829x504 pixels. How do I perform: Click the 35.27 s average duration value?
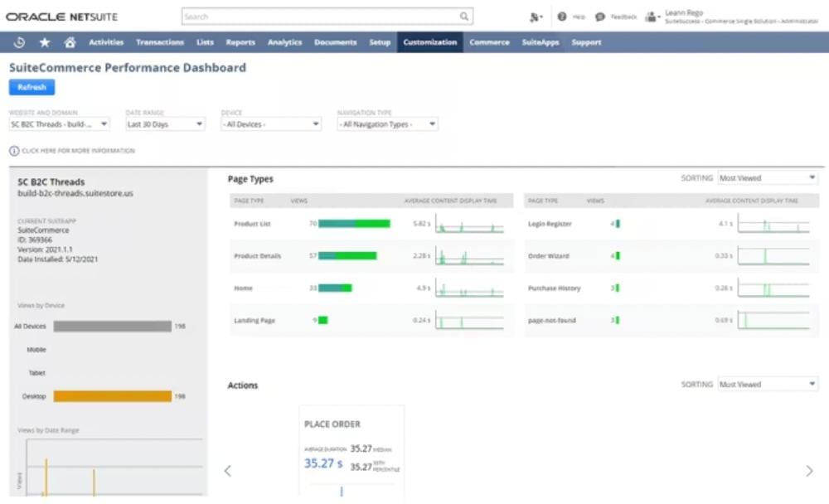(x=323, y=464)
